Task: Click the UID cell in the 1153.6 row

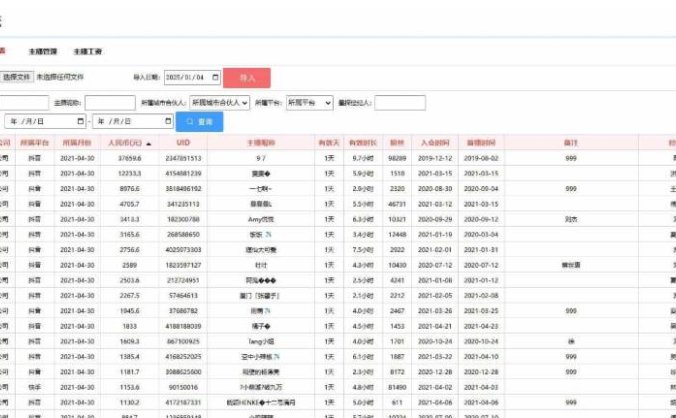Action: [183, 387]
